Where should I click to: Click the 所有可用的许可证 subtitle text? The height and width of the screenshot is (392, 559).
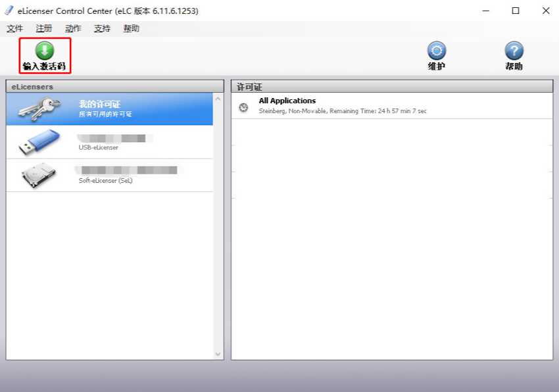pyautogui.click(x=105, y=114)
